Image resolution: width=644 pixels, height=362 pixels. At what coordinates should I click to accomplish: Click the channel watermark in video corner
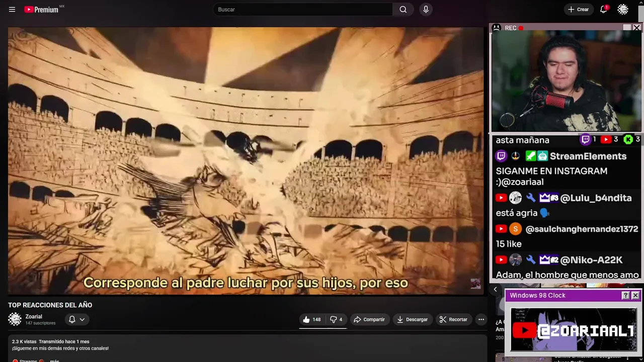point(475,284)
